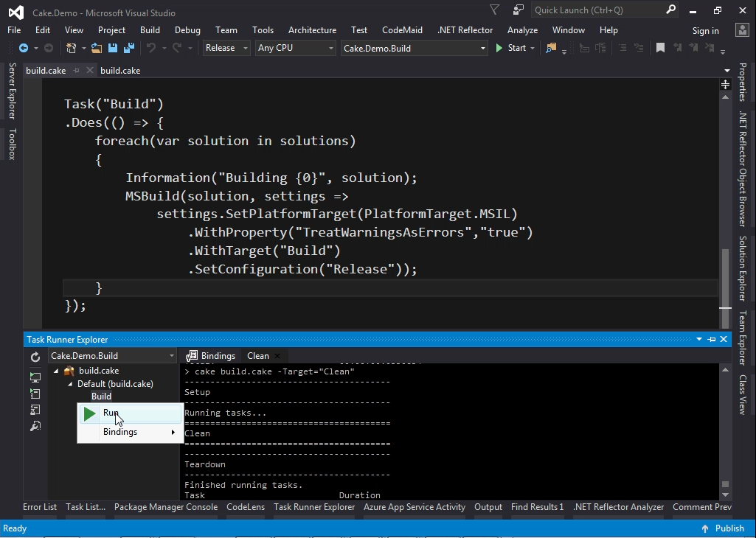Open the feedback icon next to Quick Launch
Image resolution: width=756 pixels, height=538 pixels.
coord(519,10)
